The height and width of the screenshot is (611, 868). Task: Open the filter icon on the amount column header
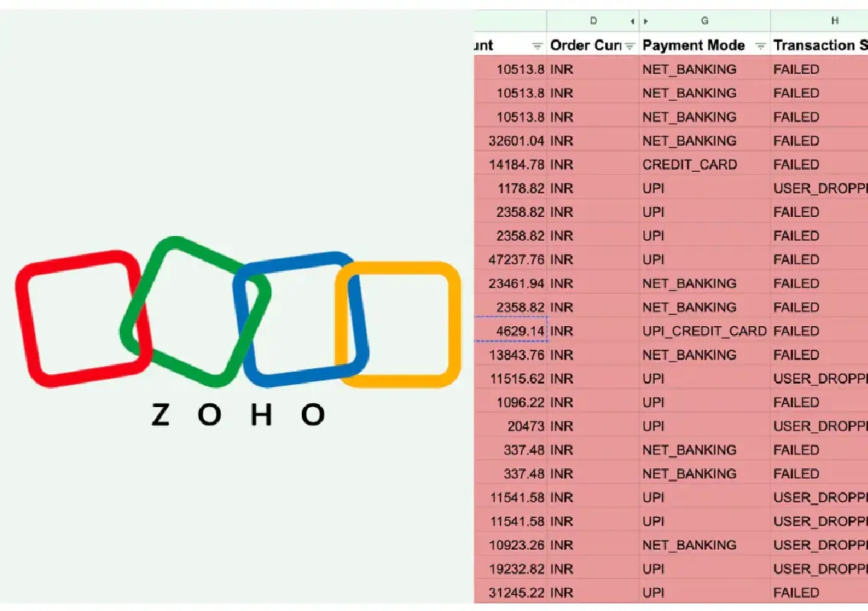click(x=537, y=46)
